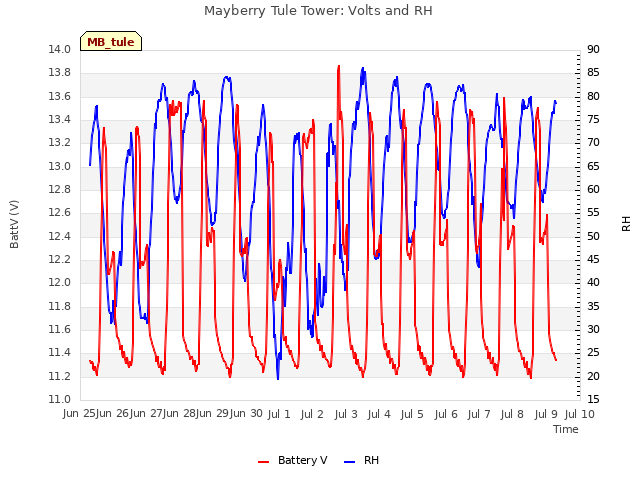Toggle the RH legend entry
This screenshot has width=640, height=480.
click(362, 460)
